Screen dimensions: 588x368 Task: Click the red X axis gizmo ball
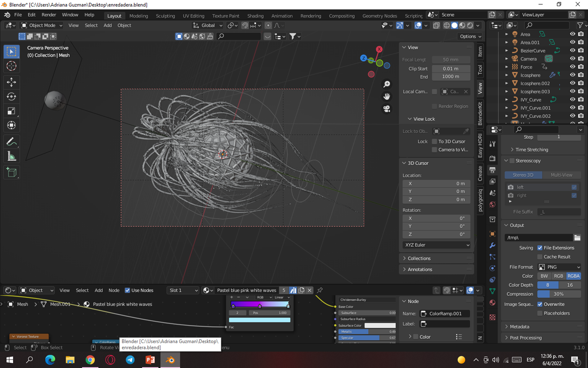[379, 49]
